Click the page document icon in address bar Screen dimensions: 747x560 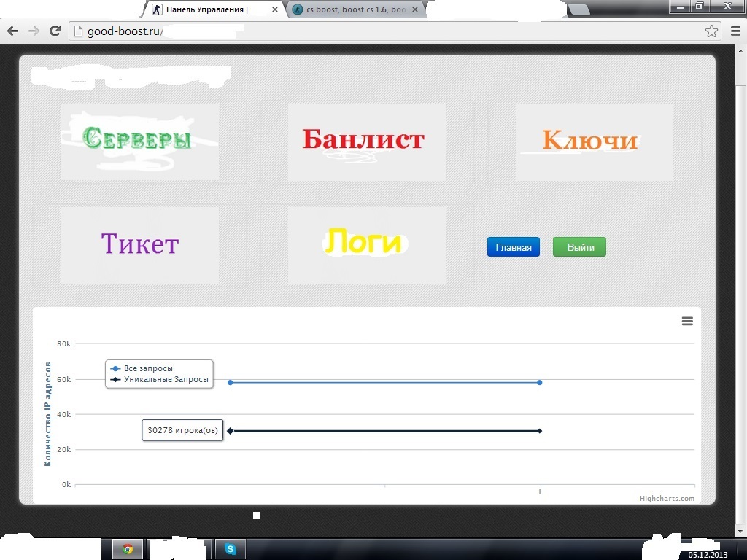79,31
